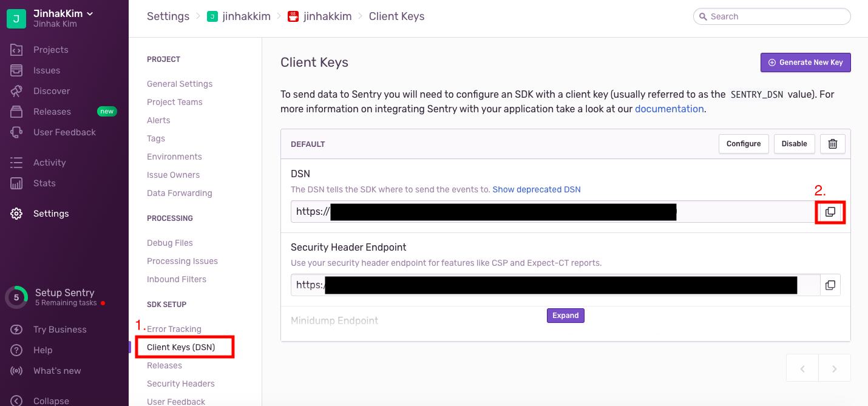Open the JinhakKim organization dropdown
868x406 pixels.
(x=64, y=13)
